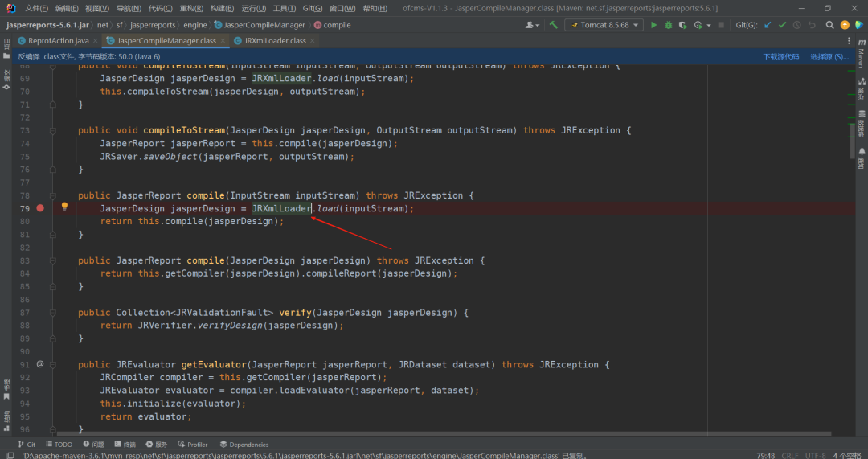868x459 pixels.
Task: Run with coverage shield icon
Action: [682, 25]
